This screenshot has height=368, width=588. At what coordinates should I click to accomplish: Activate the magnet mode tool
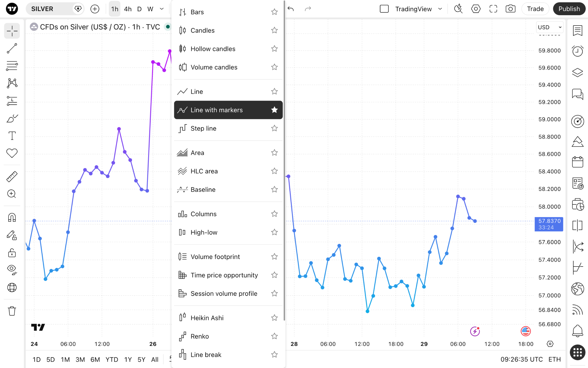point(12,218)
